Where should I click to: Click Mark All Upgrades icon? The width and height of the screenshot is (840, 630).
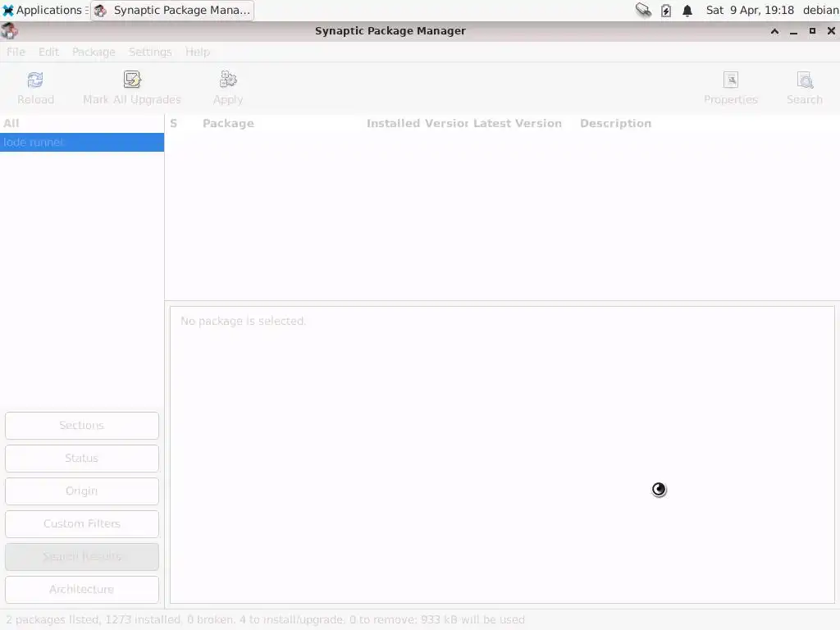tap(132, 80)
